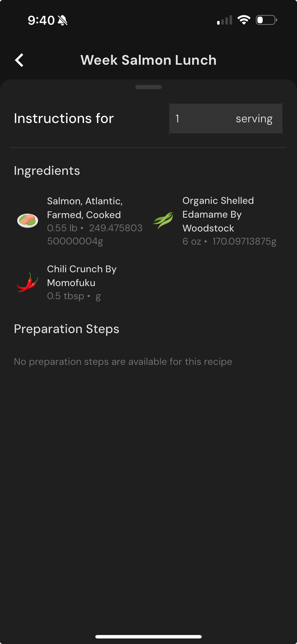Tap the no preparation steps message
This screenshot has width=297, height=644.
coord(123,362)
